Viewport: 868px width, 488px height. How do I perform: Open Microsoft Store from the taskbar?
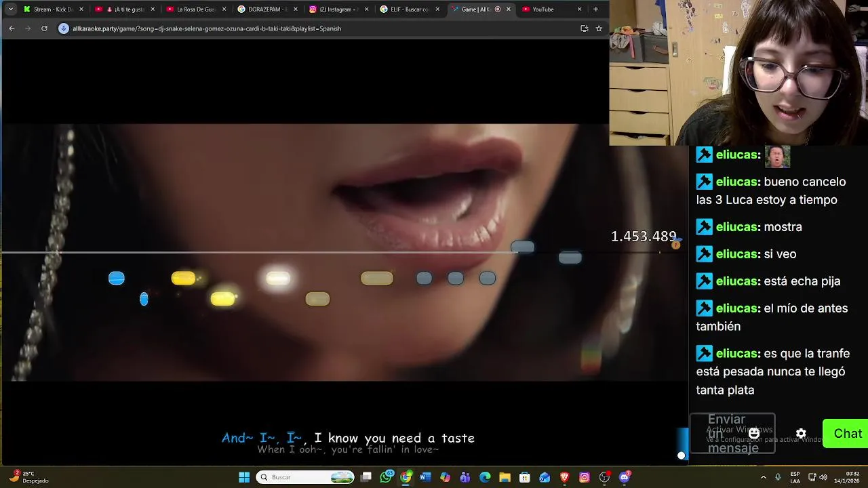coord(524,477)
